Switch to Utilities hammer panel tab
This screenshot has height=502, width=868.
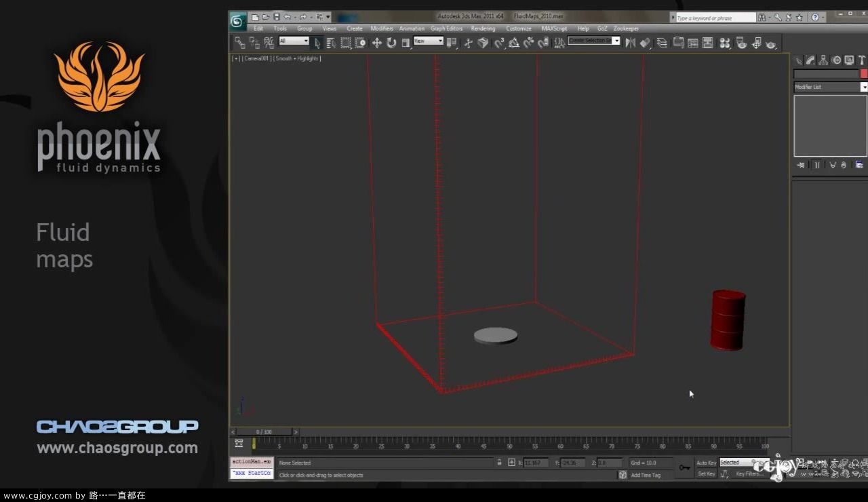coord(862,60)
